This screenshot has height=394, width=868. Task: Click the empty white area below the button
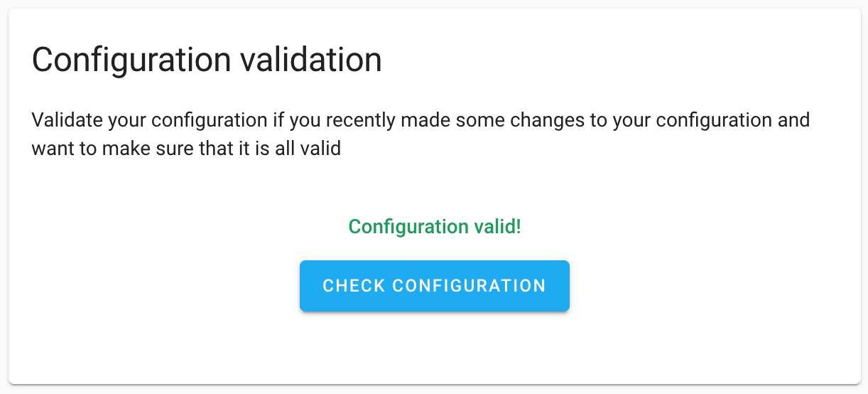tap(434, 348)
